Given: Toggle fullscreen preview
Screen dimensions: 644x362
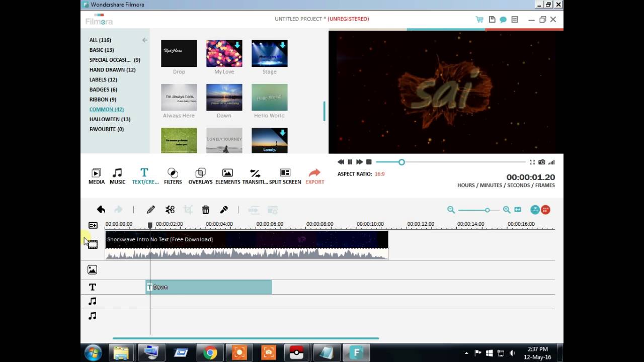Looking at the screenshot, I should (532, 162).
